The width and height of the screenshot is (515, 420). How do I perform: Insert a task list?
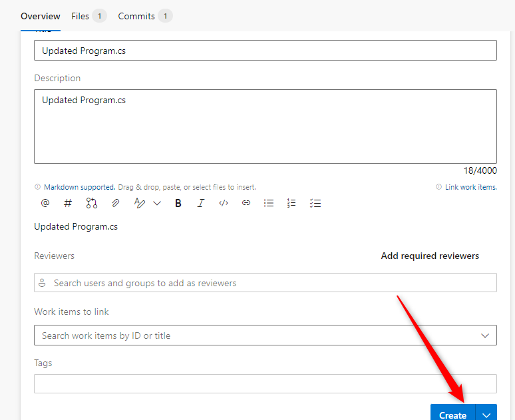(x=315, y=203)
